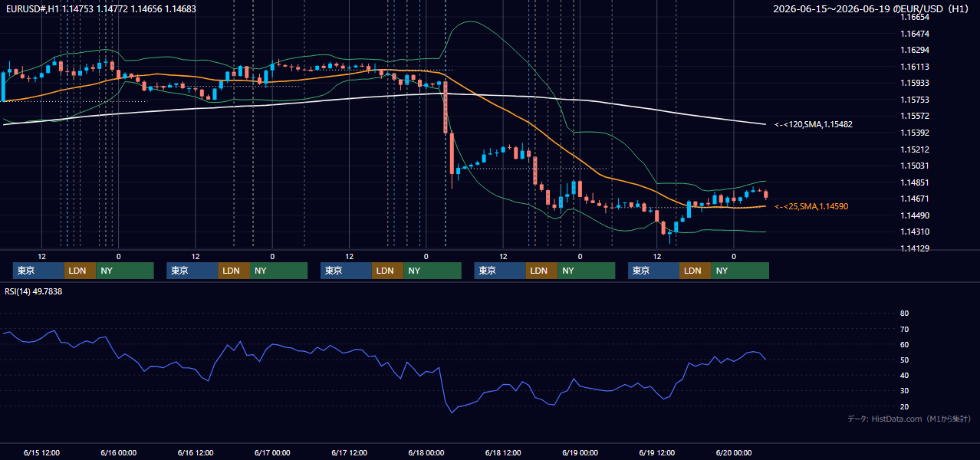Click the 6/19 00:00 time axis label
The height and width of the screenshot is (460, 980).
(580, 452)
